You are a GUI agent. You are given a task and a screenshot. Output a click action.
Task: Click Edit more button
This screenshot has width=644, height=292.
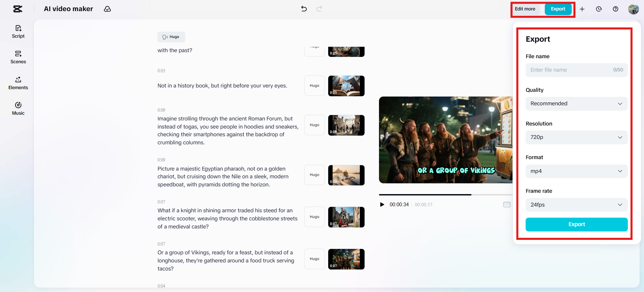coord(525,9)
